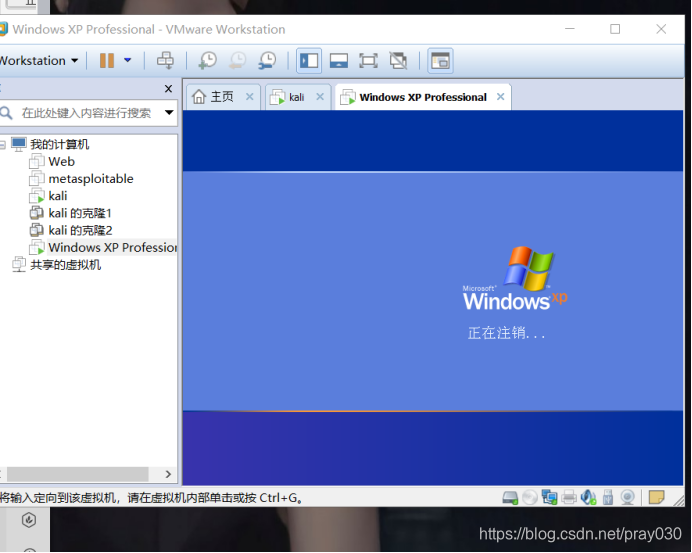Close the library side panel
The width and height of the screenshot is (692, 553).
[x=168, y=89]
